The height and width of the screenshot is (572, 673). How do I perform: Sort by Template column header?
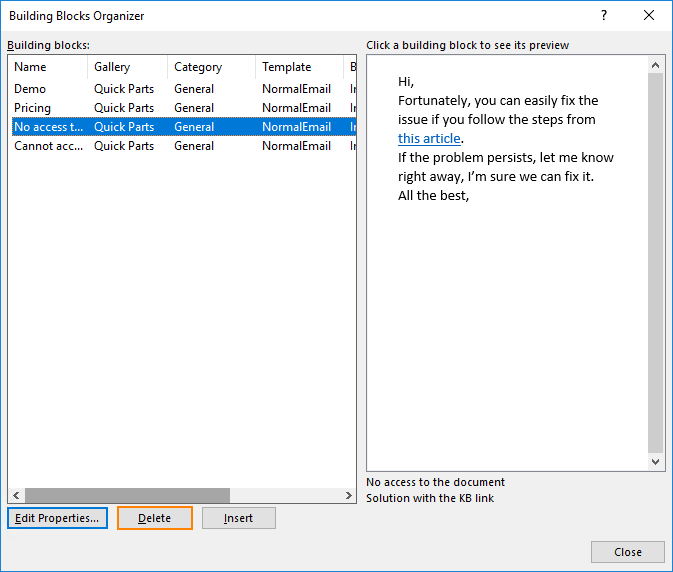pos(300,67)
